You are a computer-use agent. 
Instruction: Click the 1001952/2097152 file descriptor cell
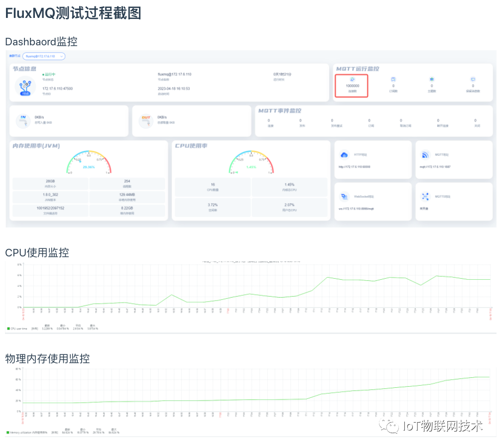tap(50, 211)
